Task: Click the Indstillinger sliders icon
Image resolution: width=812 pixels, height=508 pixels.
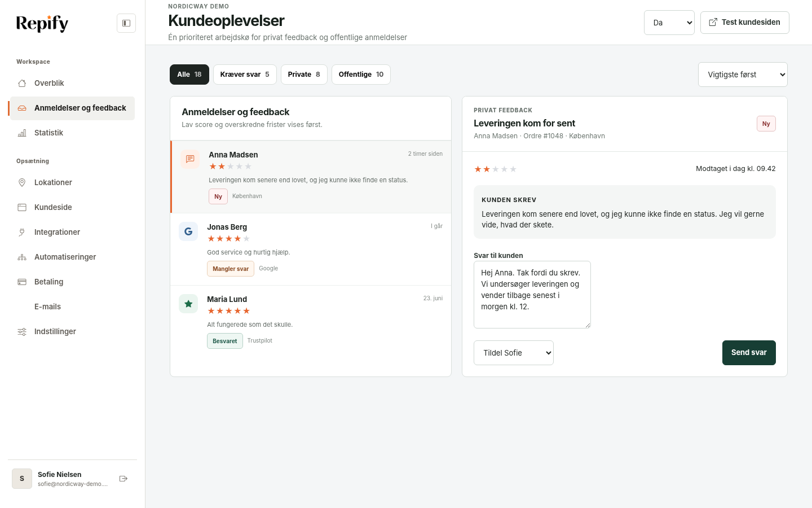Action: [x=22, y=331]
